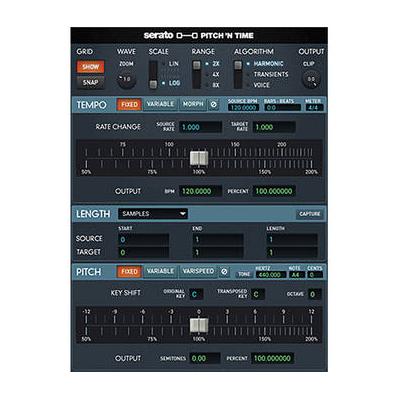Click the Scale vertical switch
400x400 pixels.
[x=153, y=75]
